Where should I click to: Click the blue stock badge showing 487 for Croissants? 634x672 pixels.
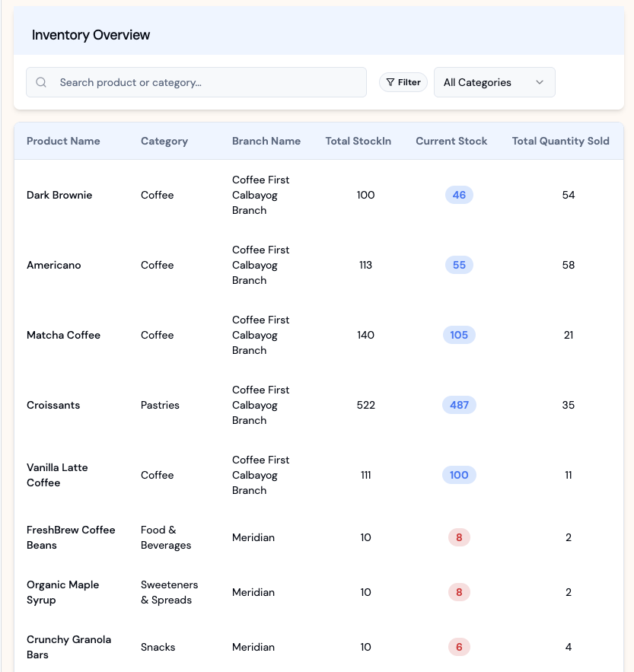click(459, 405)
